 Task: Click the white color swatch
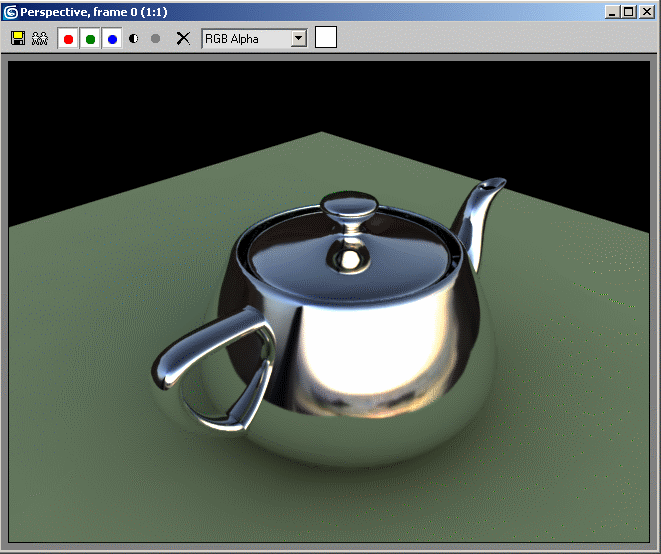click(x=326, y=37)
